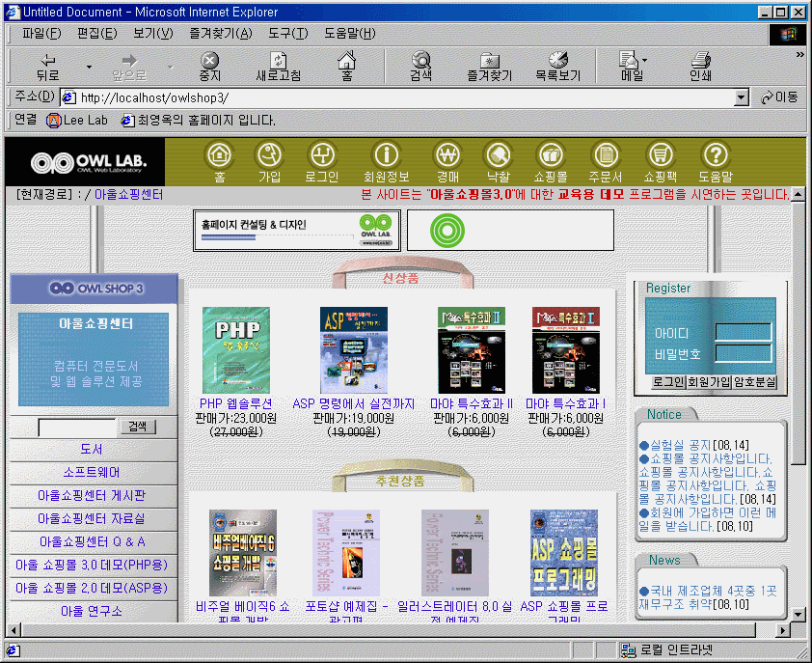This screenshot has width=812, height=663.
Task: Open the address bar dropdown arrow
Action: pyautogui.click(x=741, y=97)
